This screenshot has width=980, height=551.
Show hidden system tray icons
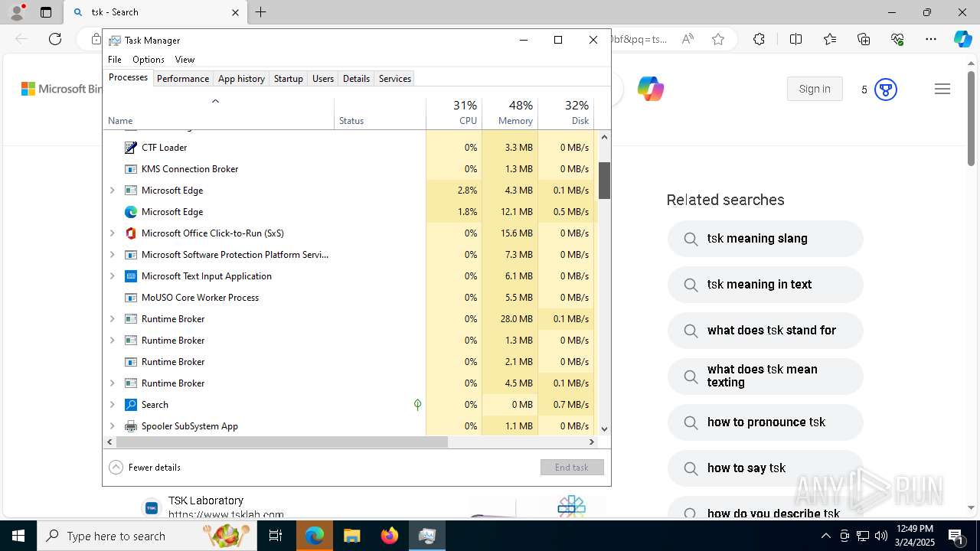click(x=825, y=536)
